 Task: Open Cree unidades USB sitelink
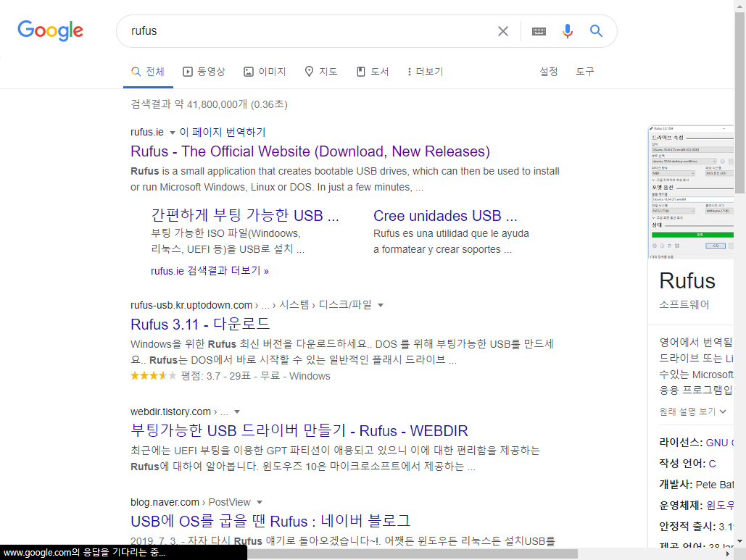pyautogui.click(x=445, y=216)
